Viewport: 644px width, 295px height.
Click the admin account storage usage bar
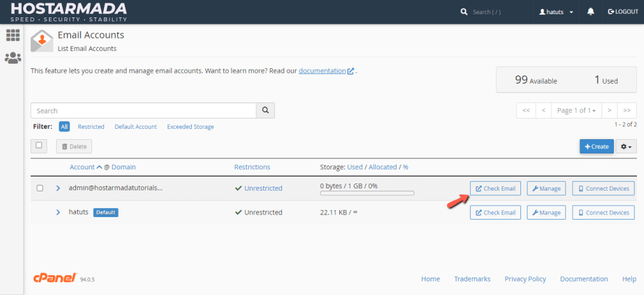pyautogui.click(x=367, y=193)
